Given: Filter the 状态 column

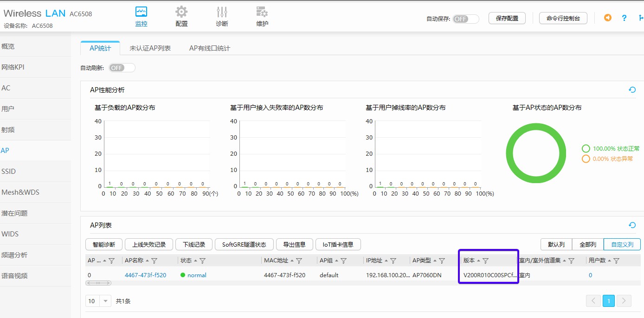Looking at the screenshot, I should coord(203,261).
